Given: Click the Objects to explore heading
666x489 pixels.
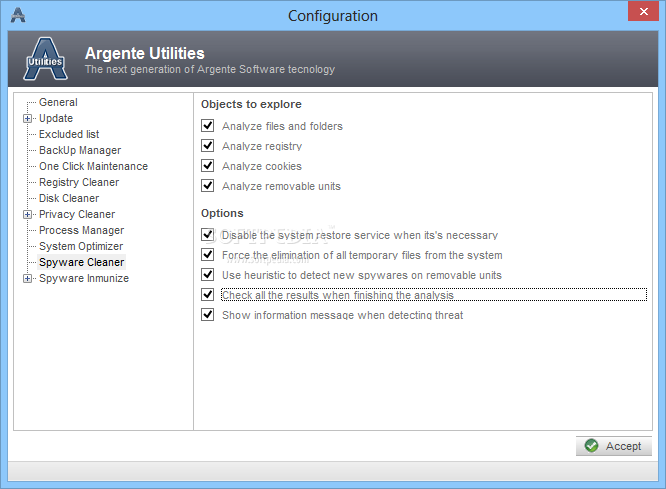Looking at the screenshot, I should 251,104.
